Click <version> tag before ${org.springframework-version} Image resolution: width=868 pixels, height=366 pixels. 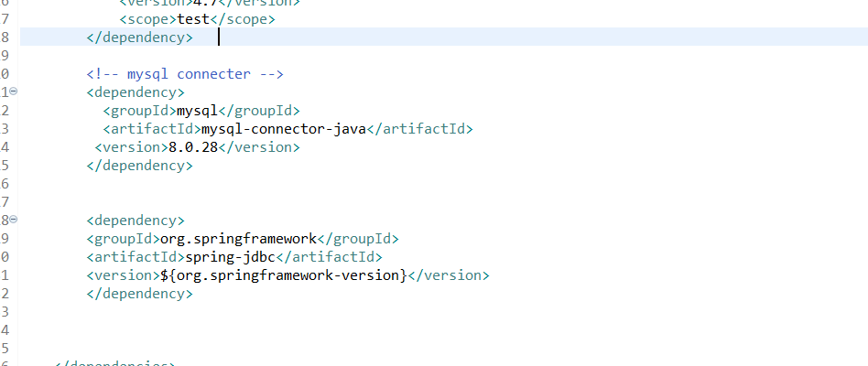click(124, 275)
